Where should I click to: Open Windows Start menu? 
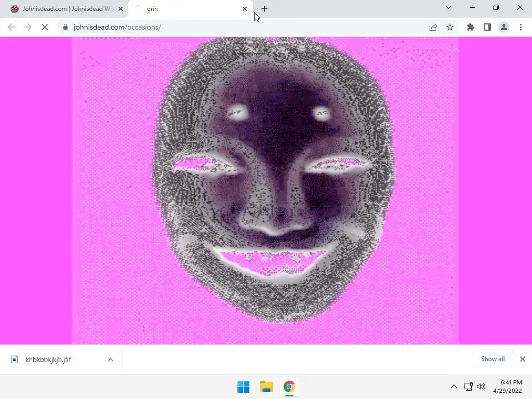coord(243,387)
